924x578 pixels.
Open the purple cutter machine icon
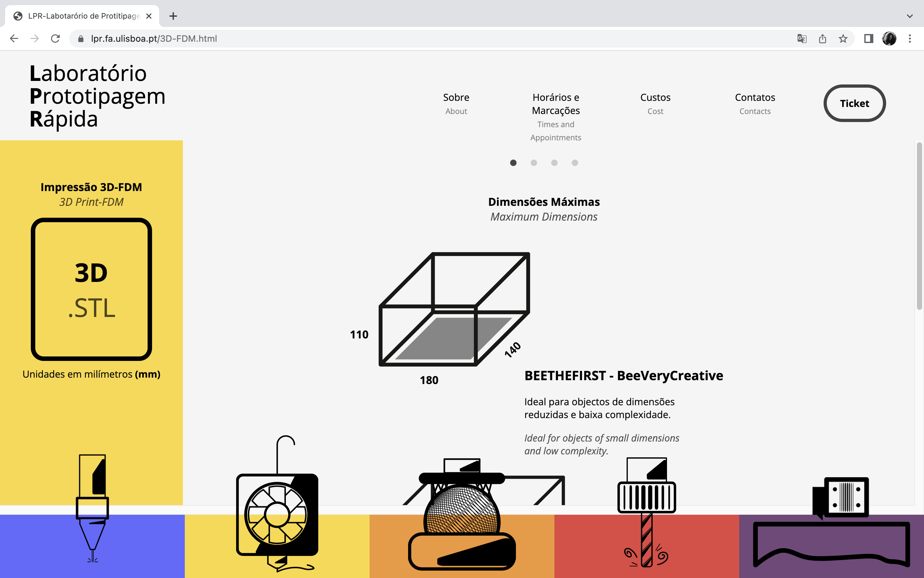(x=832, y=522)
